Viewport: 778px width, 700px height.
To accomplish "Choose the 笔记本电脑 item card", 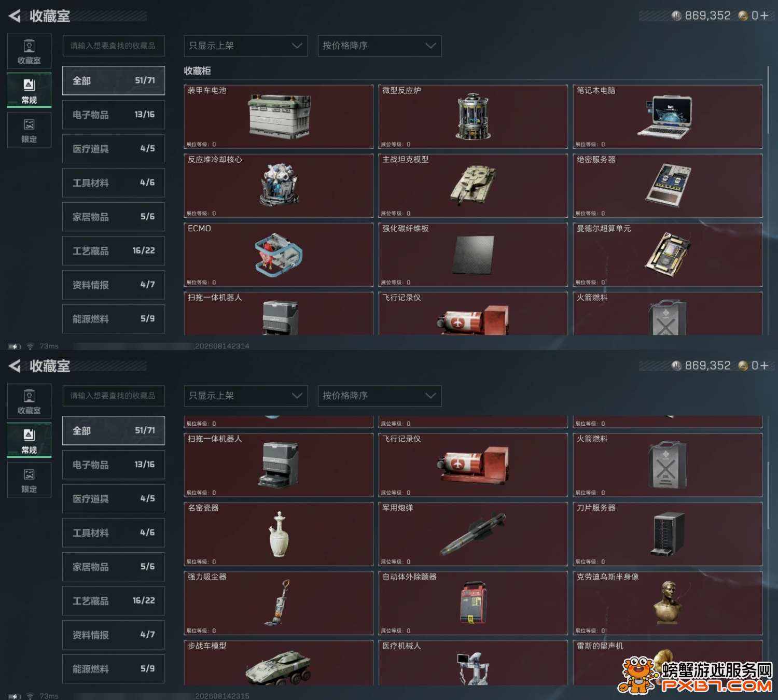I will coord(668,117).
